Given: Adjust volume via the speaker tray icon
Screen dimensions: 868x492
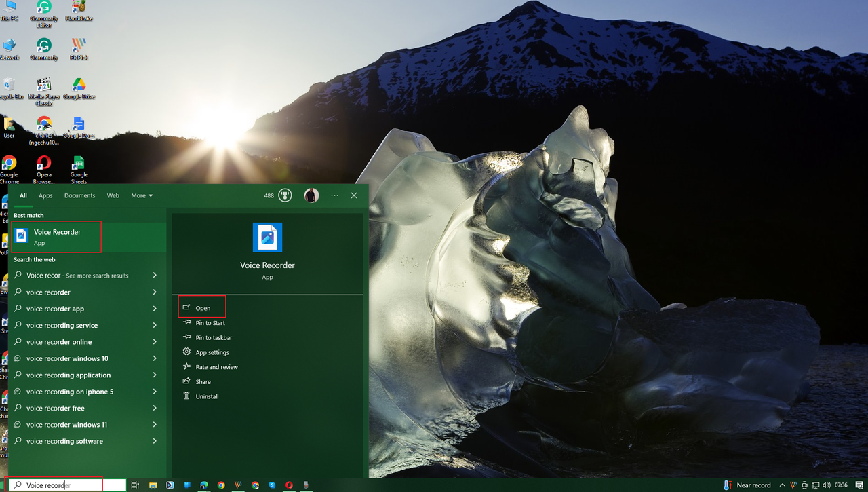Looking at the screenshot, I should pyautogui.click(x=827, y=485).
